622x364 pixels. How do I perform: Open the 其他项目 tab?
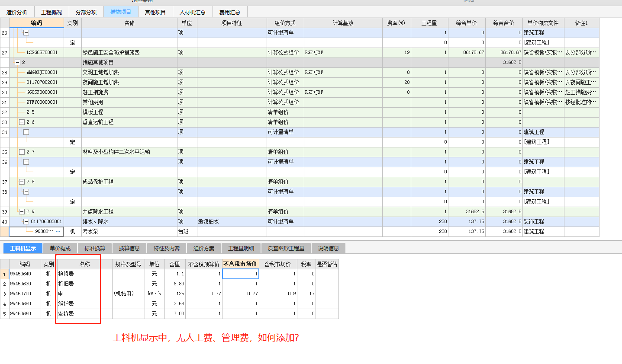coord(155,12)
